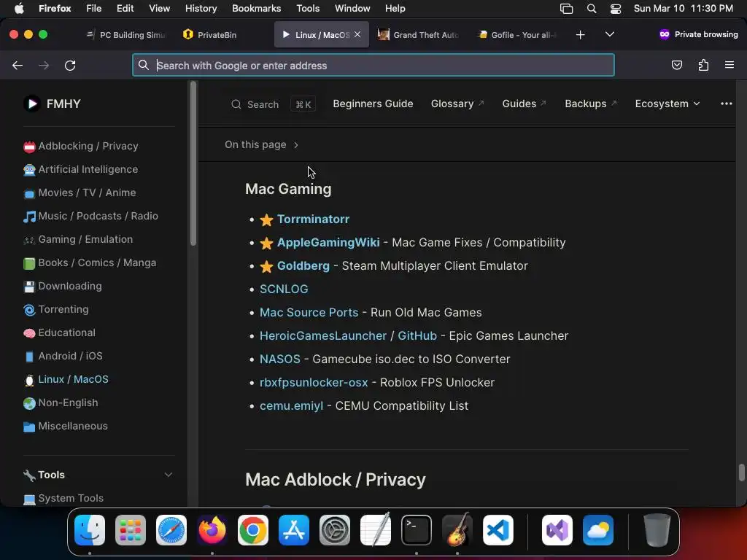Open the Torrminatorr link
Viewport: 747px width, 560px height.
(x=313, y=219)
